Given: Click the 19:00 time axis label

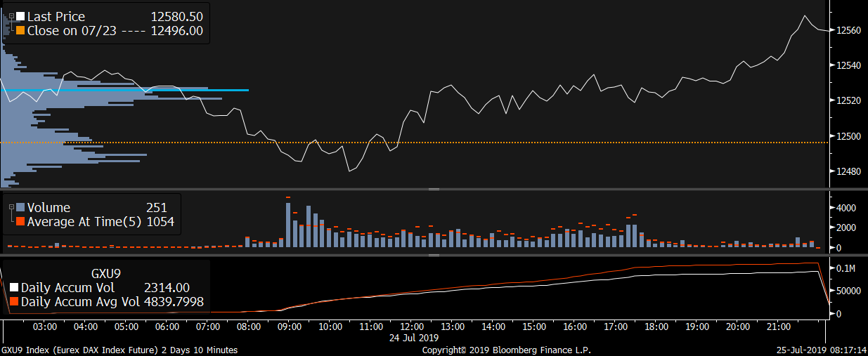Looking at the screenshot, I should (697, 327).
